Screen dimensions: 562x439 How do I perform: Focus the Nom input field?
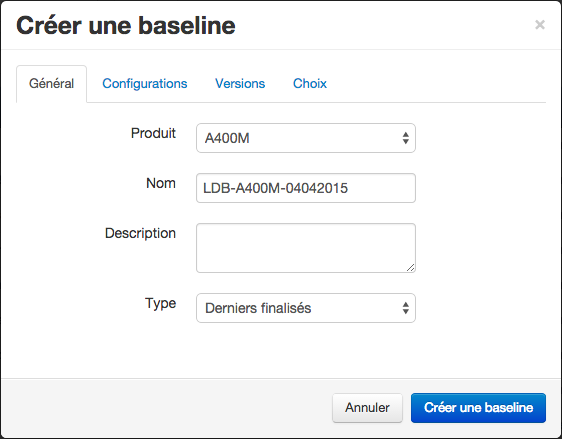(x=306, y=188)
